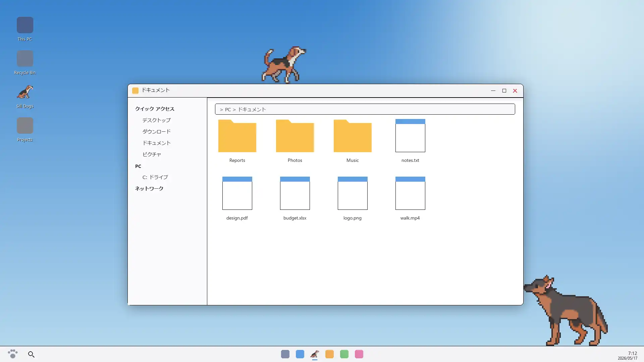
Task: Click the green taskbar app icon
Action: (344, 354)
